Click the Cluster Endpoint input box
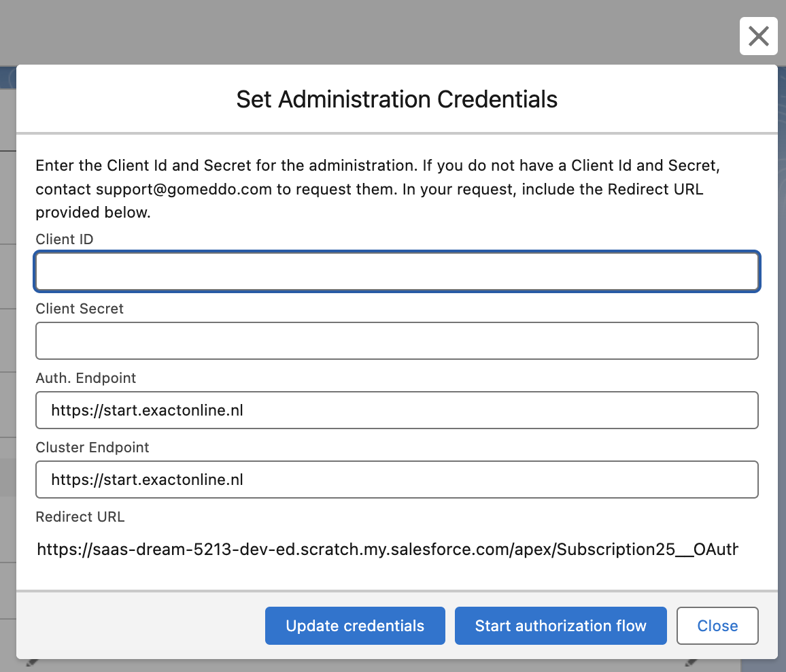The width and height of the screenshot is (786, 672). 396,480
